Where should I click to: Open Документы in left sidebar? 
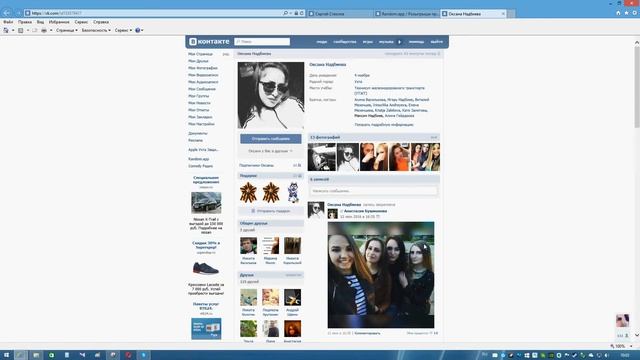tap(198, 133)
